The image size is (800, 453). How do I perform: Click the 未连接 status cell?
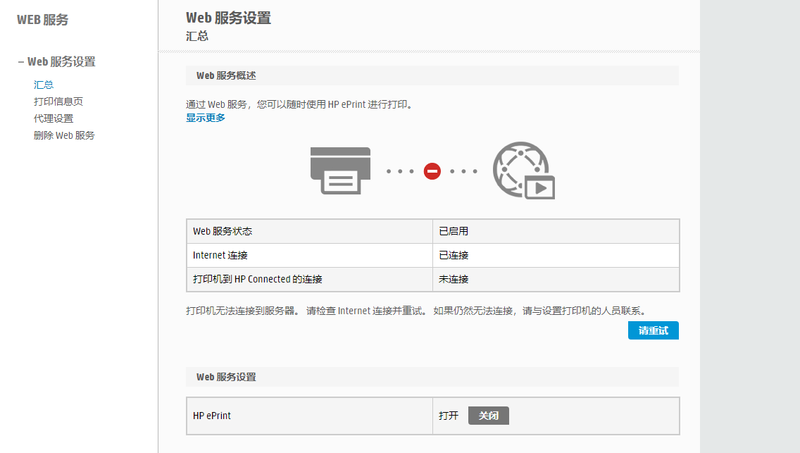(x=453, y=279)
